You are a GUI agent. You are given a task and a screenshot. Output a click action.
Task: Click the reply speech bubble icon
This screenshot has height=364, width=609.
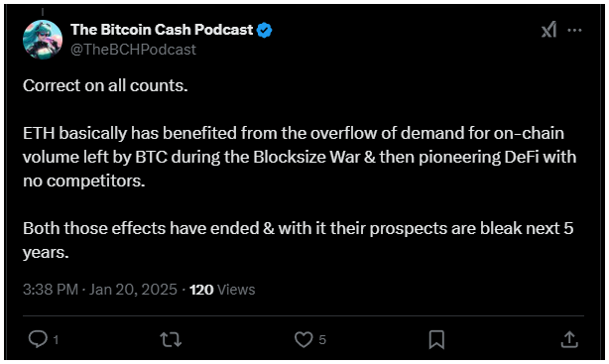[38, 339]
